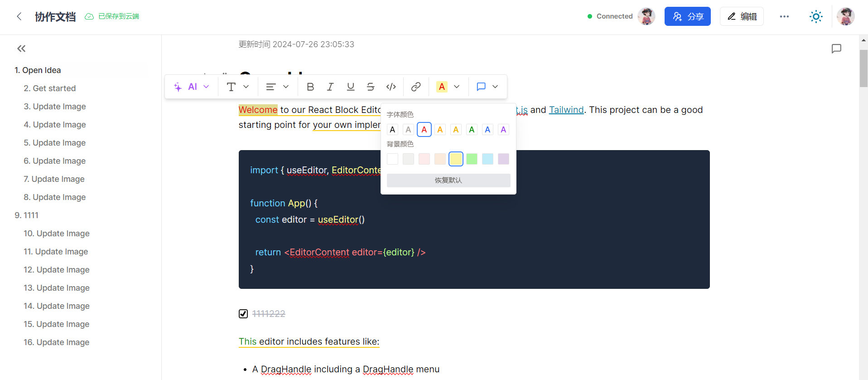The height and width of the screenshot is (380, 868).
Task: Toggle italic formatting
Action: point(330,87)
